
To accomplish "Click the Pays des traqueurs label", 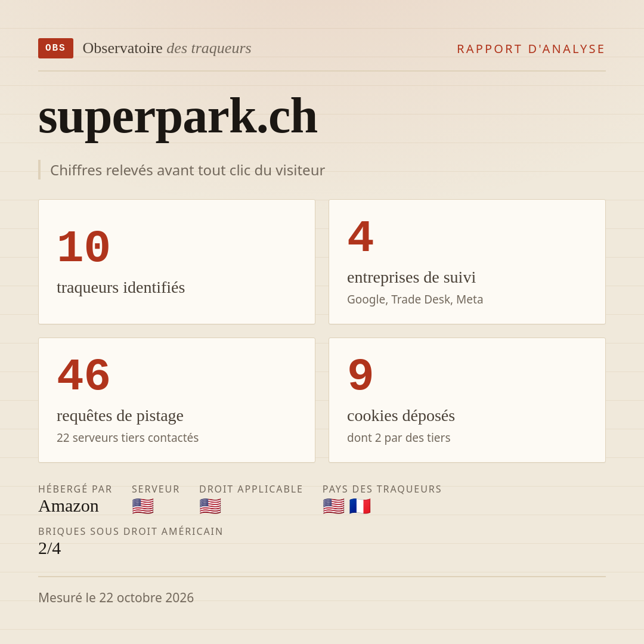I will (382, 489).
